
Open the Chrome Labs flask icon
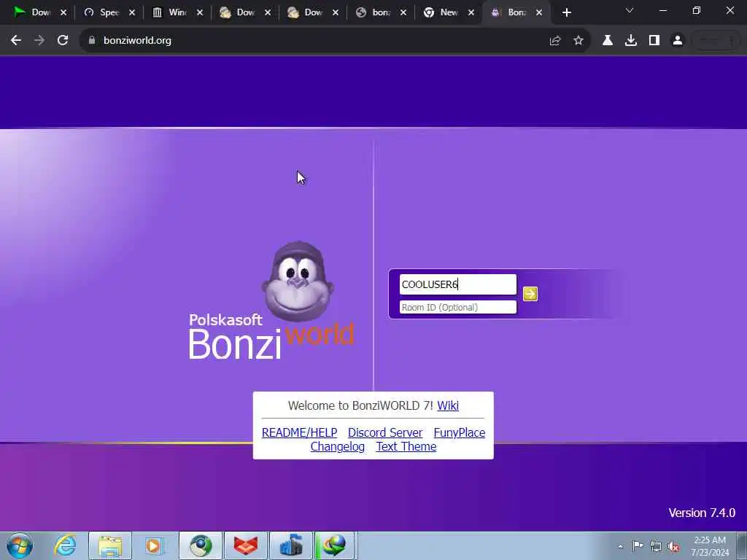[x=608, y=41]
